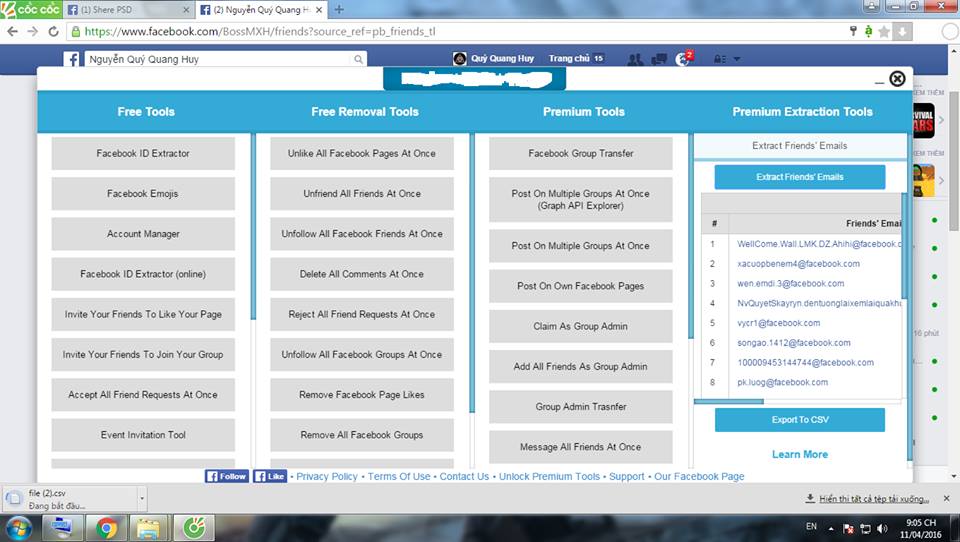The height and width of the screenshot is (542, 960).
Task: Select Claim As Group Admin
Action: 580,326
